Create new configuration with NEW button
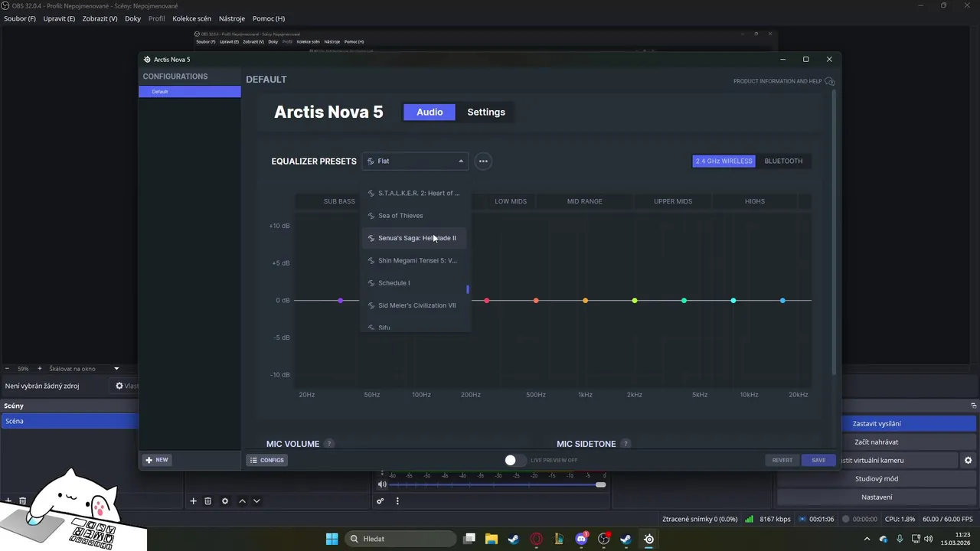This screenshot has height=551, width=980. pyautogui.click(x=157, y=460)
